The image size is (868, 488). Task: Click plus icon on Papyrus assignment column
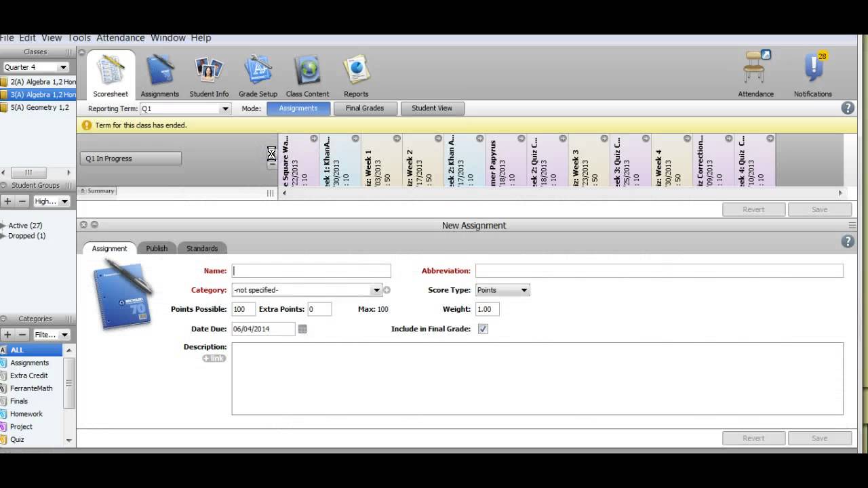(x=521, y=138)
